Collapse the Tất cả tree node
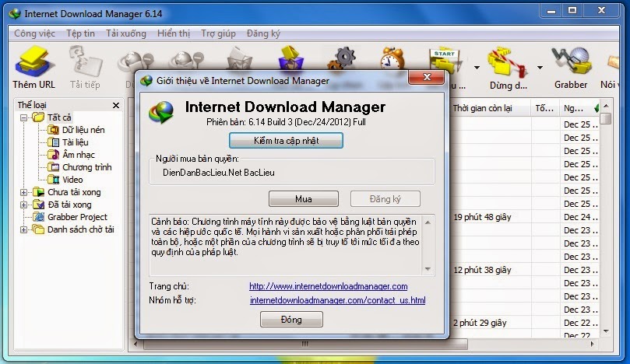Viewport: 630px width, 364px height. (23, 118)
